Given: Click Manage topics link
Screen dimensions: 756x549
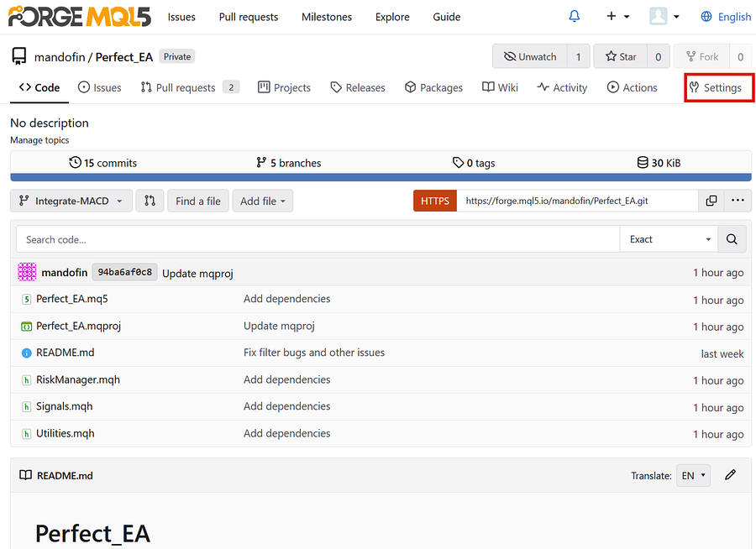Looking at the screenshot, I should pyautogui.click(x=39, y=140).
